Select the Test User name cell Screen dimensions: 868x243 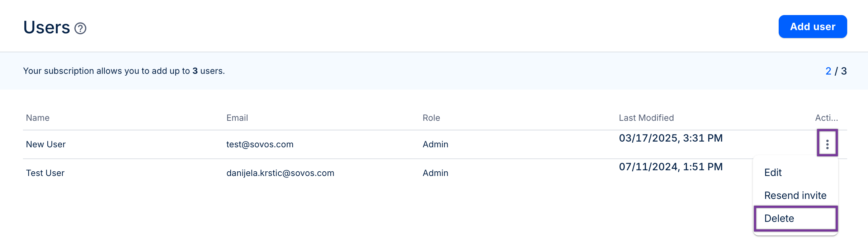coord(45,173)
